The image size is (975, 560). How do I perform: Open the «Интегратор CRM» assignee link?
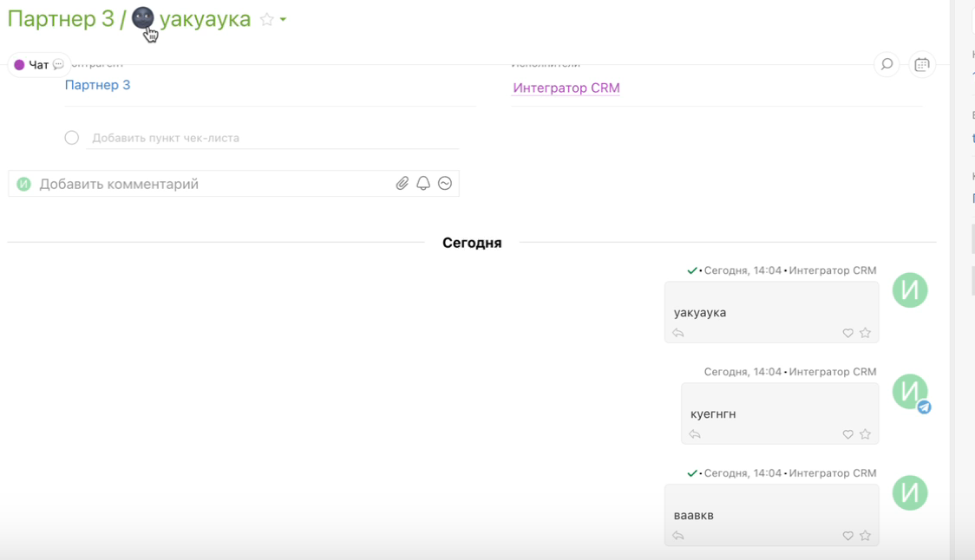coord(566,88)
